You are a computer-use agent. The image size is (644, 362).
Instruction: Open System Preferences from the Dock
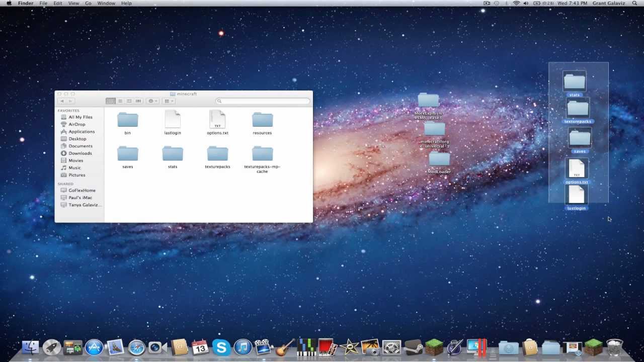coord(391,347)
